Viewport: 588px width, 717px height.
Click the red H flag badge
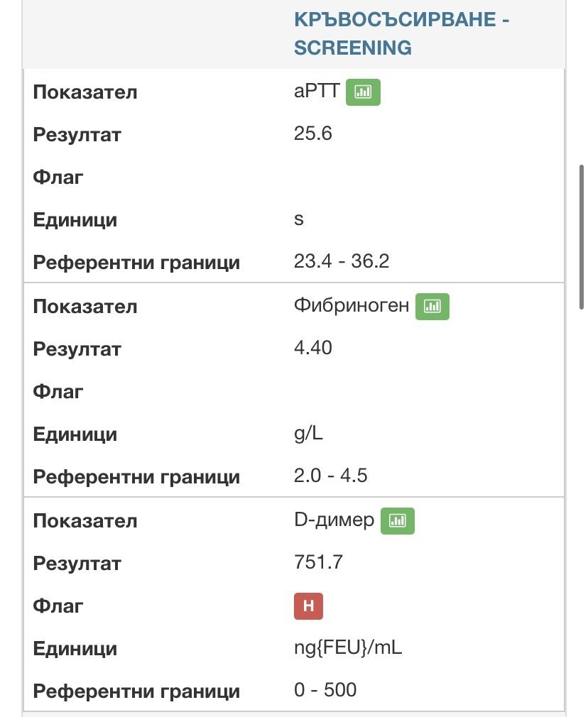point(309,606)
